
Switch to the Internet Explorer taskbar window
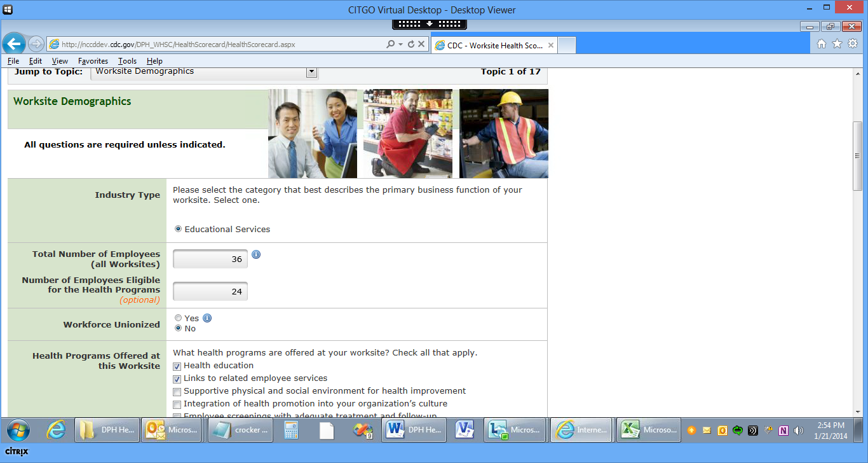[581, 430]
